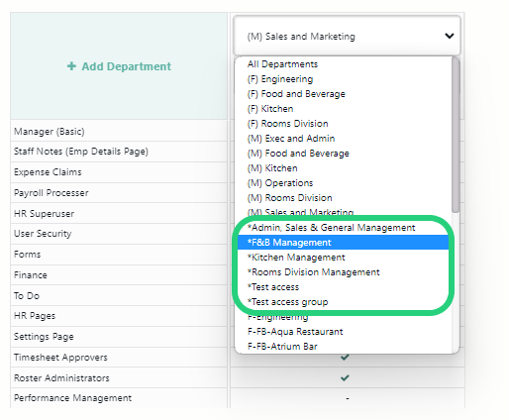Click Staff Notes (Emp Details Page) row

pos(81,152)
